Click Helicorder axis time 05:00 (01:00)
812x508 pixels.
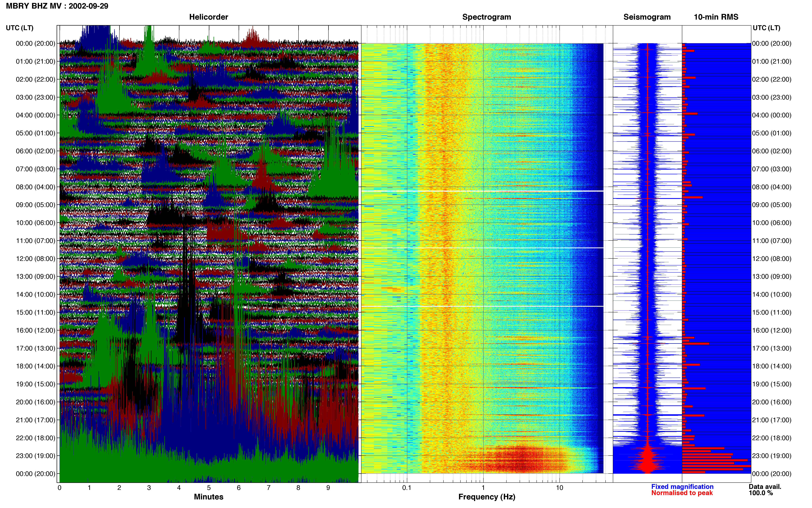click(36, 133)
